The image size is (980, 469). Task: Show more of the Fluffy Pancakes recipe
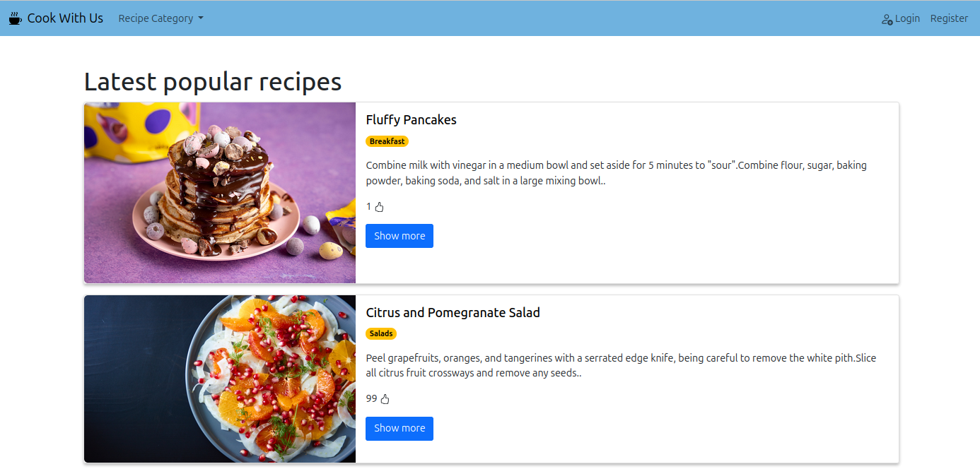pyautogui.click(x=399, y=236)
